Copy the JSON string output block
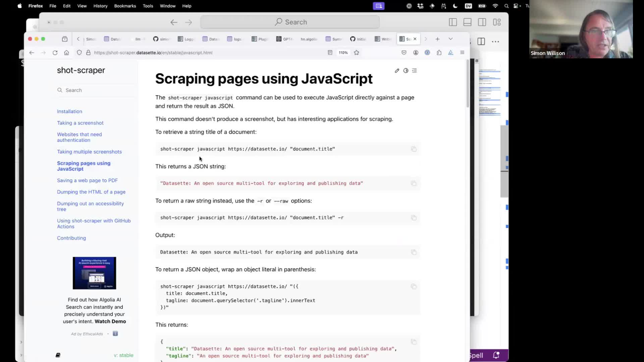Image resolution: width=644 pixels, height=362 pixels. coord(414,183)
